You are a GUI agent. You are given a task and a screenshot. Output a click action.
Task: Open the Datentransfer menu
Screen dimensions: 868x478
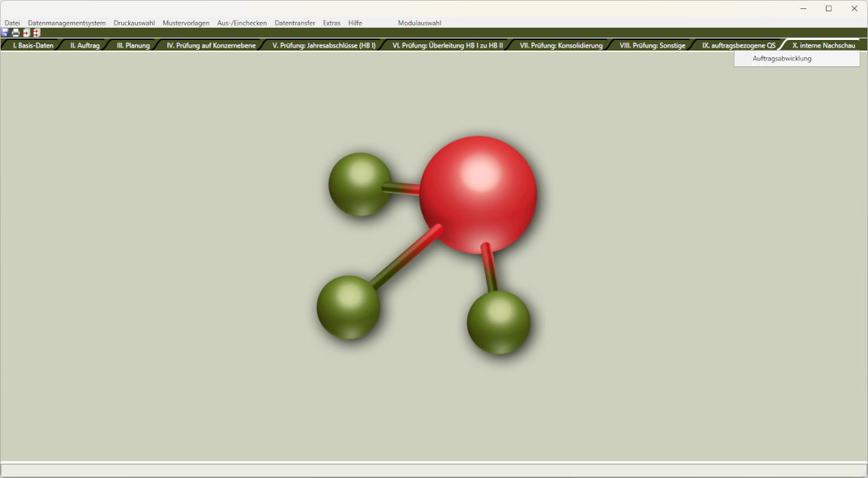(295, 23)
